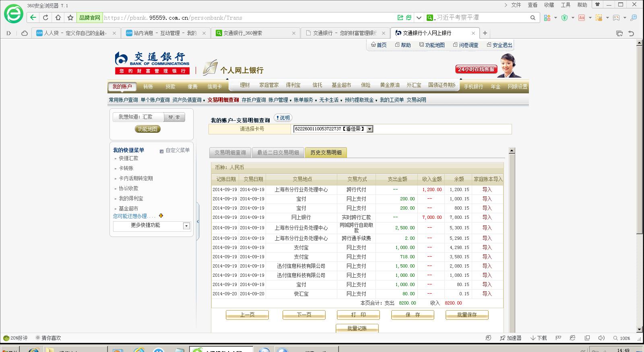Screen dimensions: 644x352
Task: Click the 我想知道 search input field
Action: click(x=138, y=117)
